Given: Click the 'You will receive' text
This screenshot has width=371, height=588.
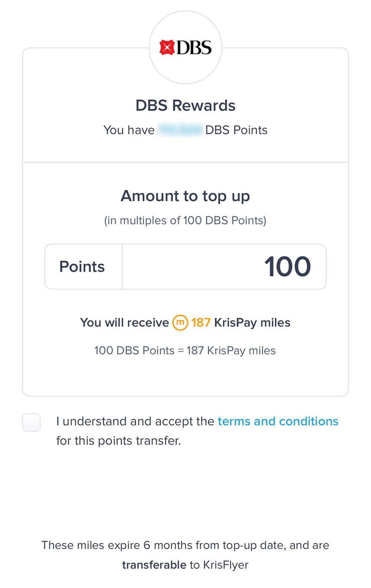Looking at the screenshot, I should [x=124, y=322].
